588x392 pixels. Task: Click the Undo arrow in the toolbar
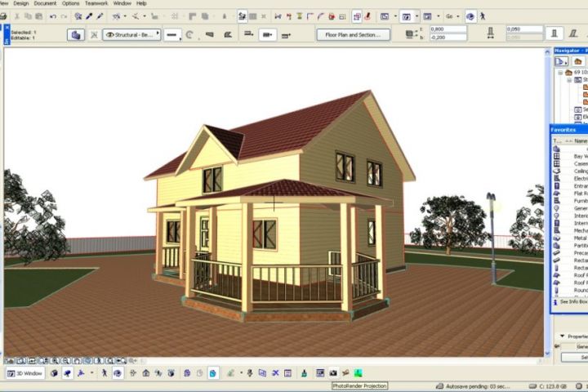[53, 16]
